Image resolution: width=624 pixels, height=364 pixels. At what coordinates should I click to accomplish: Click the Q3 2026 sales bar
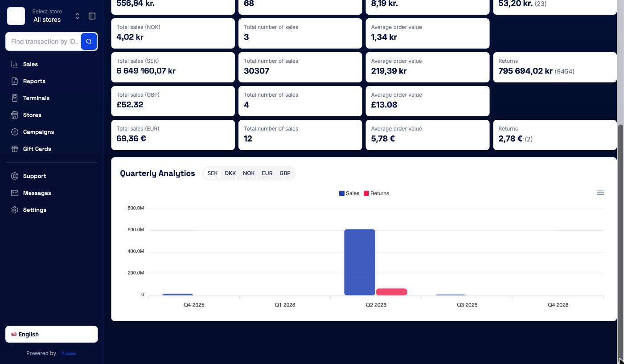(x=451, y=295)
